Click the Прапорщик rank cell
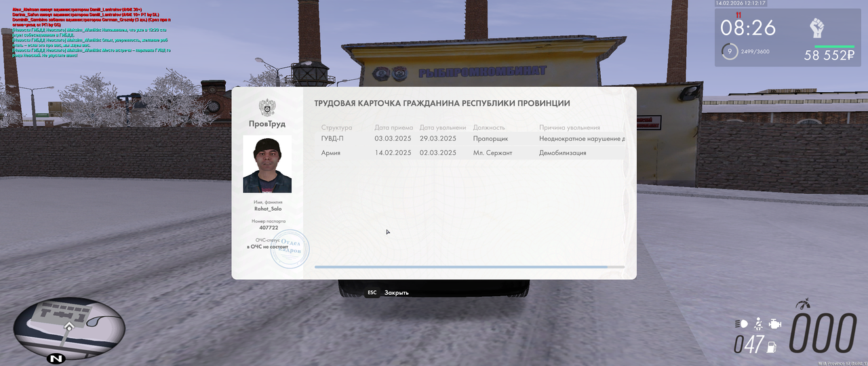 click(491, 138)
